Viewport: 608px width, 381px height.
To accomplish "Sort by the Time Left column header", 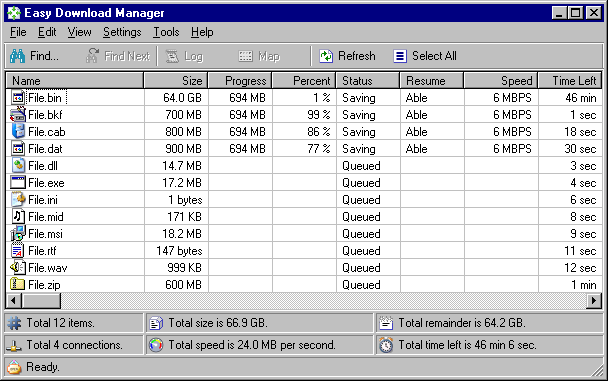I will click(570, 81).
